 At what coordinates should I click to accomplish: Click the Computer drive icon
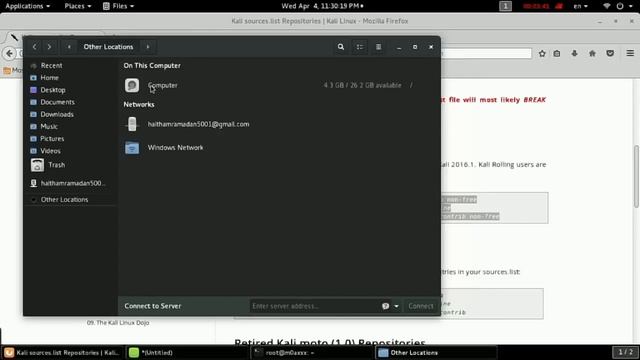coord(132,85)
